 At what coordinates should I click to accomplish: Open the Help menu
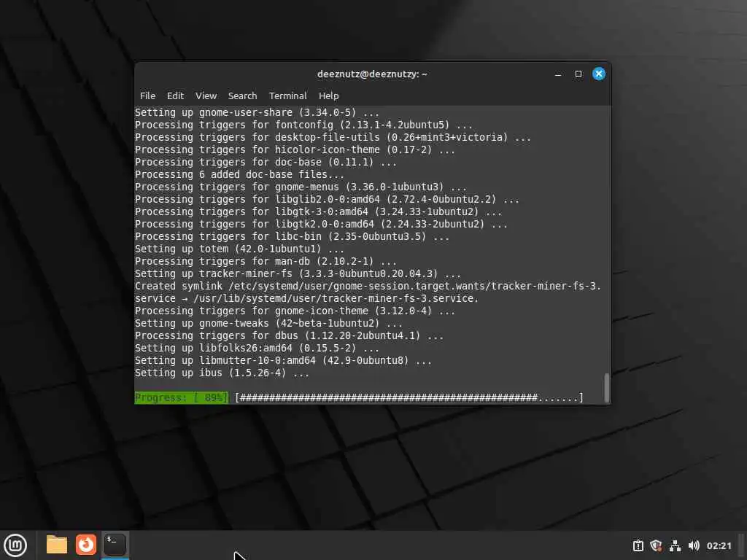coord(329,96)
